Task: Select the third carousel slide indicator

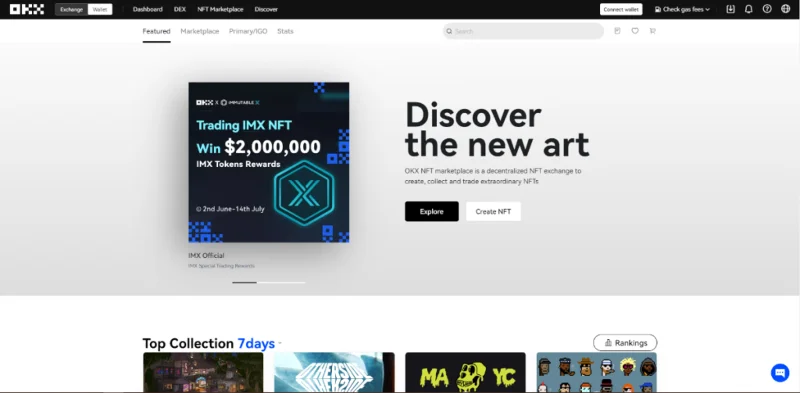Action: pyautogui.click(x=293, y=282)
